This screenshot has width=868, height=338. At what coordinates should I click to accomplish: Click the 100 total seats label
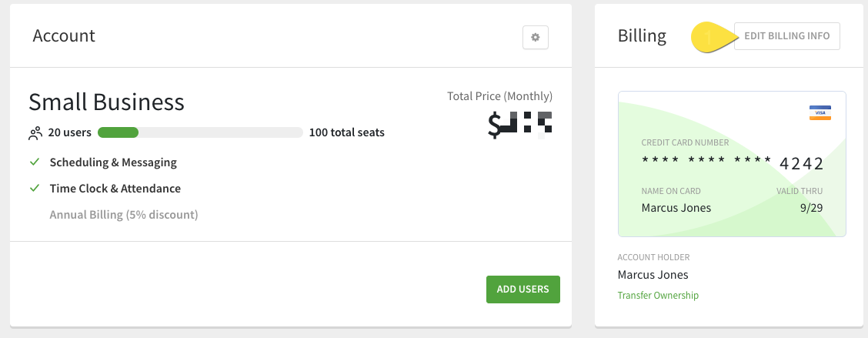(x=347, y=132)
